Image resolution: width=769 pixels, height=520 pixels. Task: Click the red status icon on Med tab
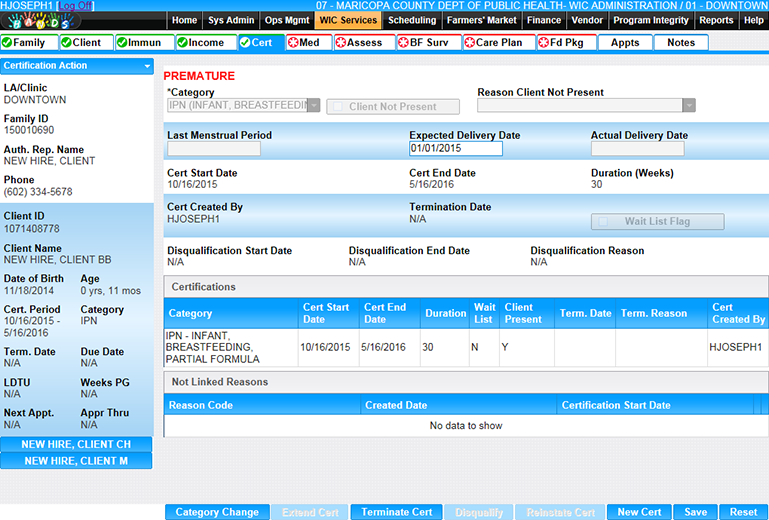point(293,43)
